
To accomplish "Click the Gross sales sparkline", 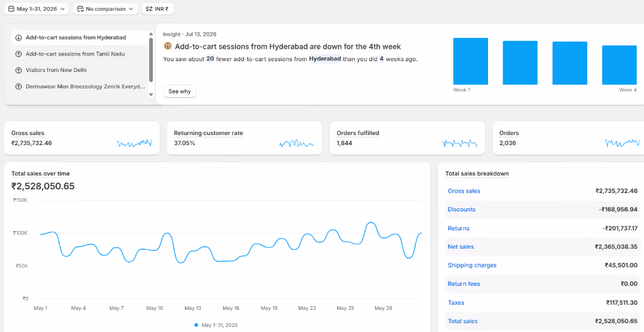I will [x=134, y=143].
